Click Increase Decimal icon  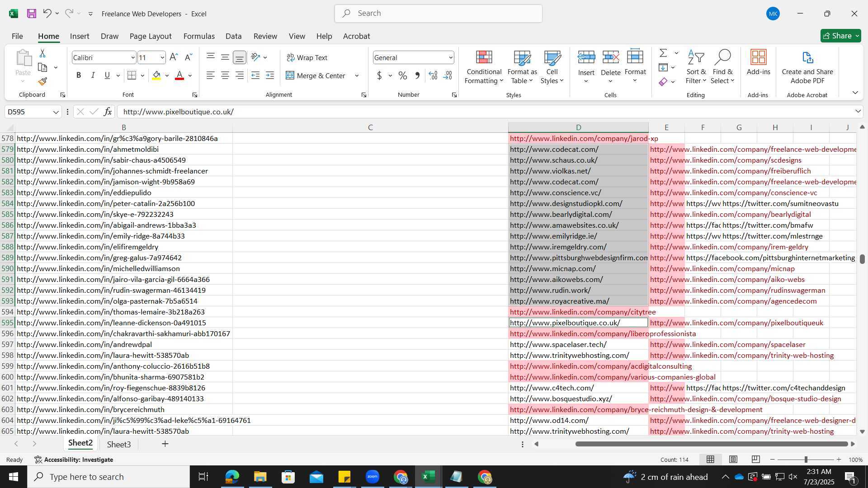pyautogui.click(x=433, y=75)
